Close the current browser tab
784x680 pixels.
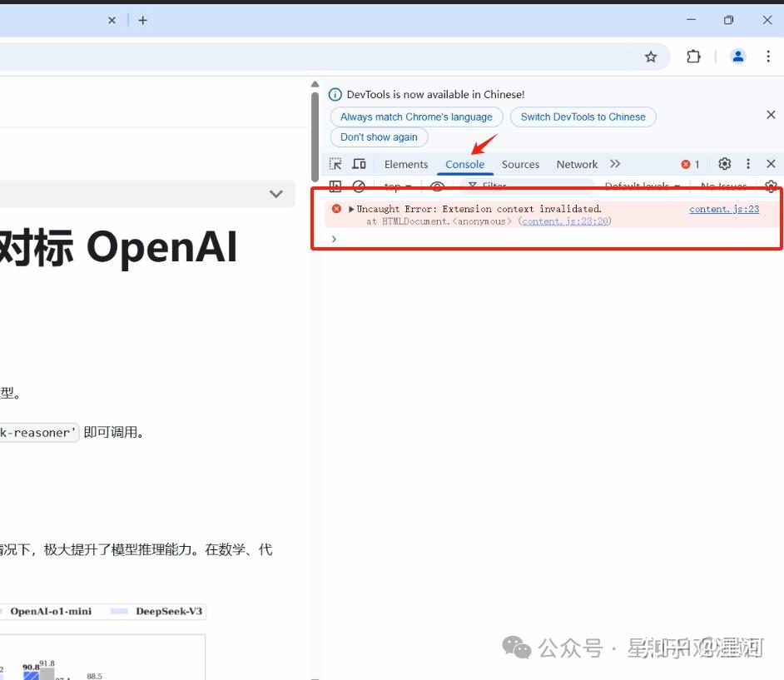tap(112, 21)
